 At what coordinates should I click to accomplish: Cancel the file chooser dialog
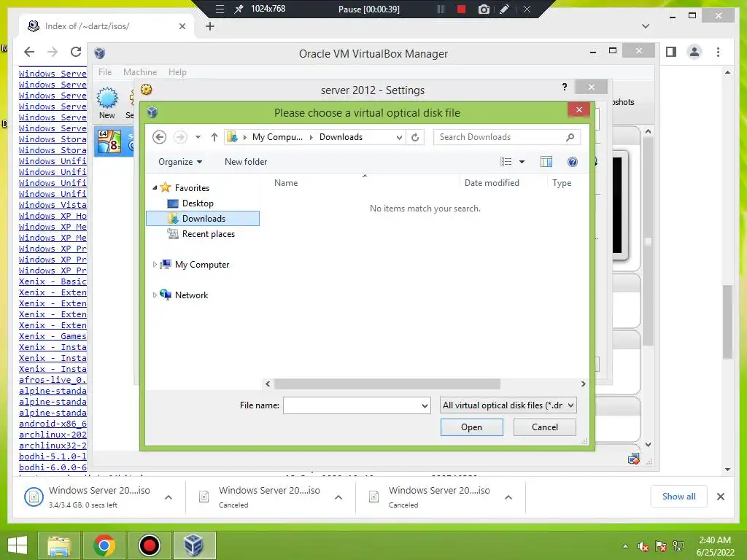click(544, 427)
